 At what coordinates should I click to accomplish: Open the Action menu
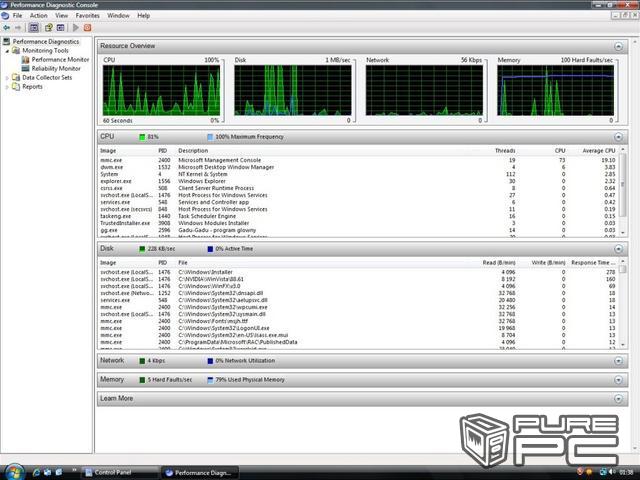tap(39, 16)
